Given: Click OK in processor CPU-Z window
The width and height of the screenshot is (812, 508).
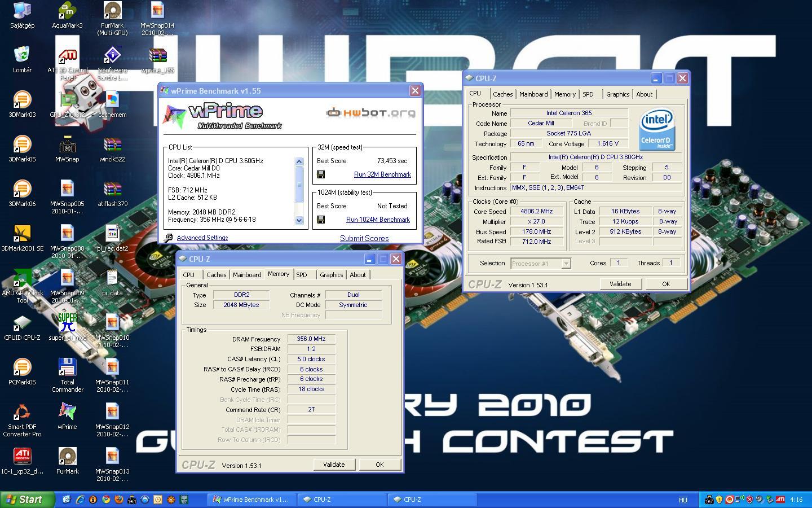Looking at the screenshot, I should point(666,284).
